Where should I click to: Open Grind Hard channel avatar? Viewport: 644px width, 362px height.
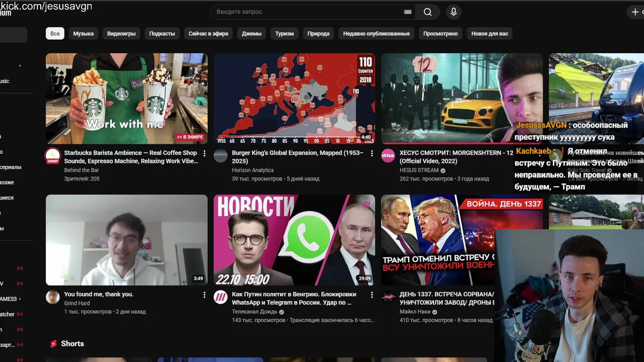pos(53,297)
